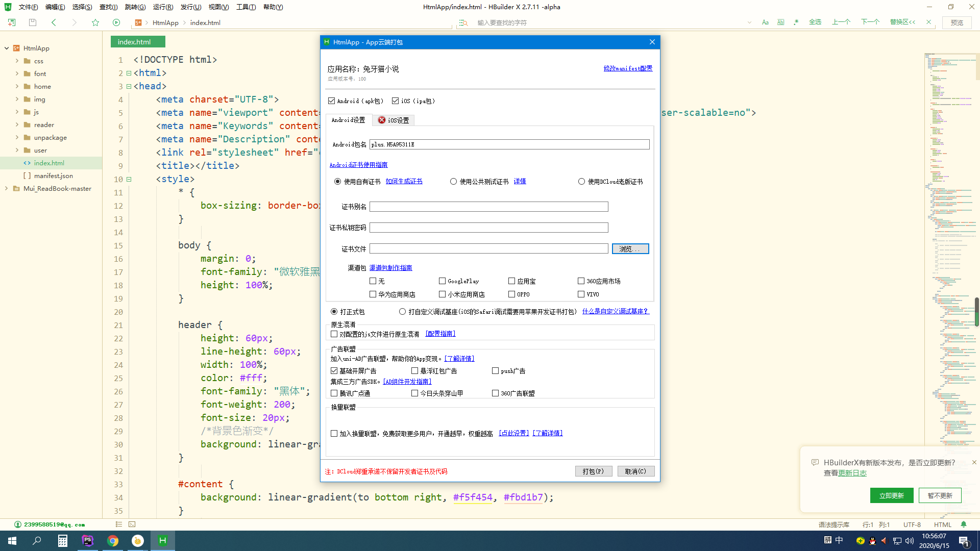Uncheck iOS (ipa包) checkbox
The width and height of the screenshot is (980, 551).
(x=395, y=101)
